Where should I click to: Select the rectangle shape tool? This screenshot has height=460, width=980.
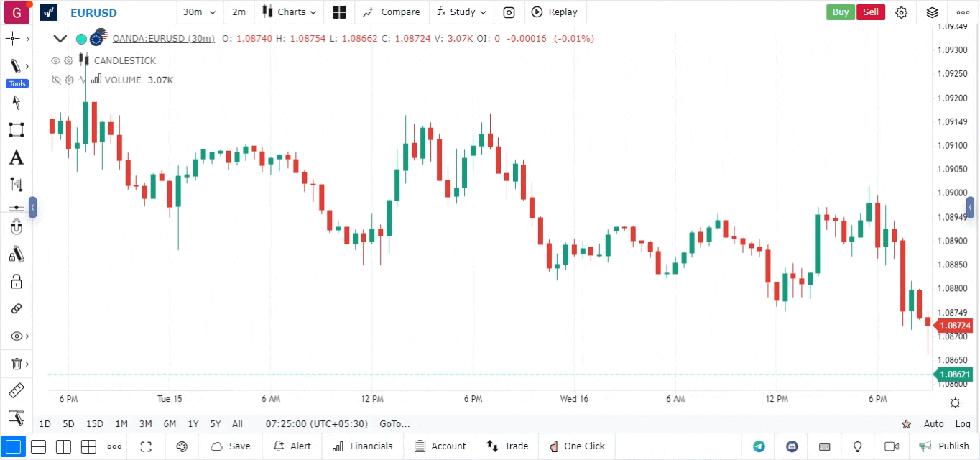(x=16, y=130)
